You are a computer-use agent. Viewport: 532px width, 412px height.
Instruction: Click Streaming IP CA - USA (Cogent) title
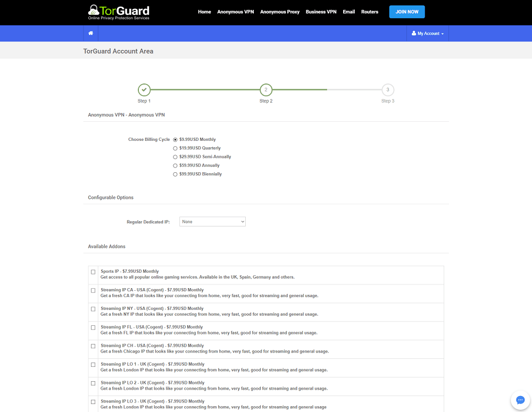coord(152,290)
